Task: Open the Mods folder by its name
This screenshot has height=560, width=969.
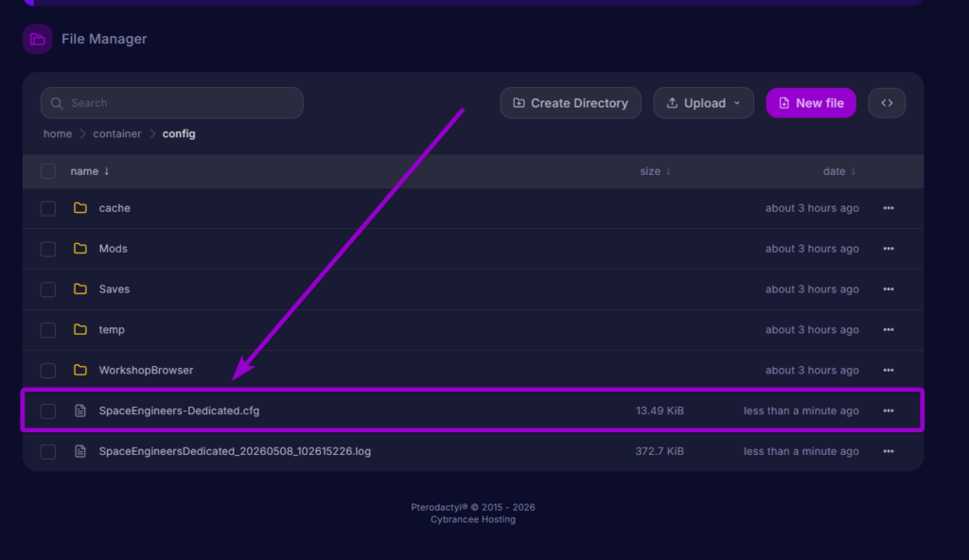Action: click(114, 249)
